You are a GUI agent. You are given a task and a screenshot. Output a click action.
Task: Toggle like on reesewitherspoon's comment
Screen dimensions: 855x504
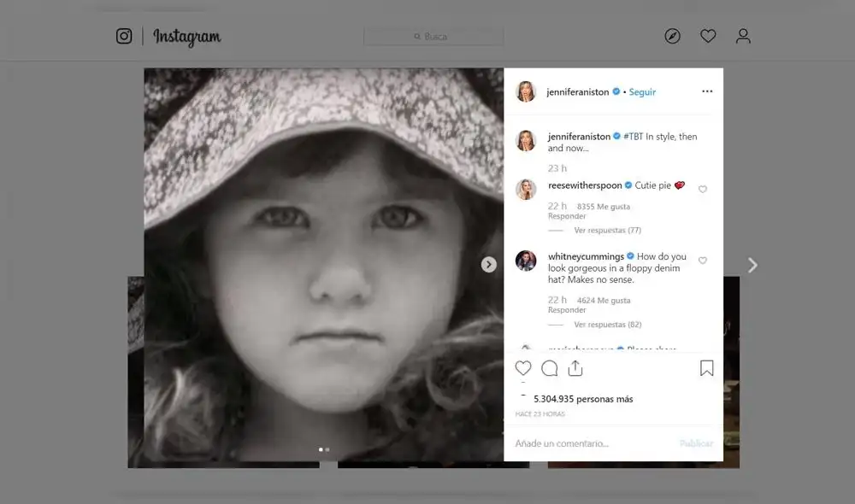[x=703, y=189]
